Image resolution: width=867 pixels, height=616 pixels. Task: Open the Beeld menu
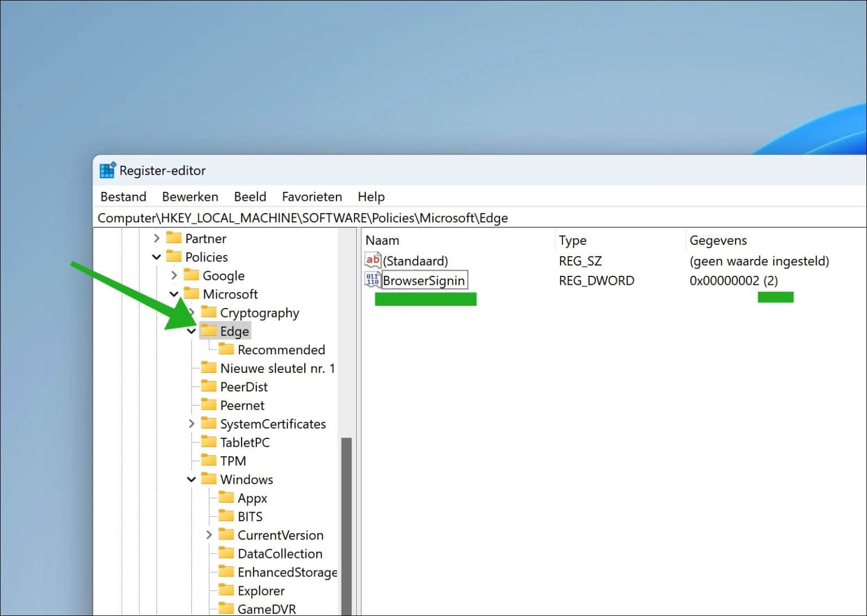click(249, 197)
